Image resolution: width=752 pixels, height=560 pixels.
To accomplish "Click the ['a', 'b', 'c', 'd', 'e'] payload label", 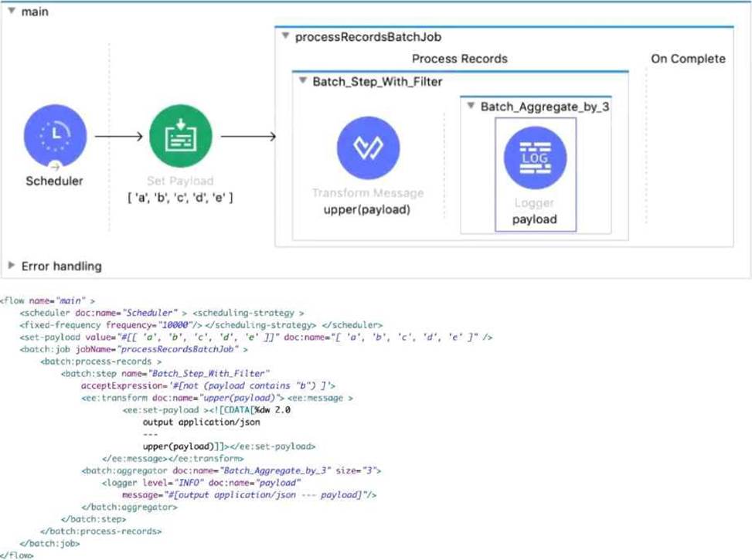I will click(x=179, y=199).
